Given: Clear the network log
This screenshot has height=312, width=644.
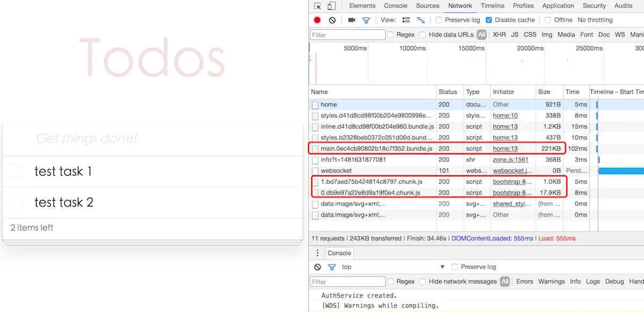Looking at the screenshot, I should click(332, 20).
